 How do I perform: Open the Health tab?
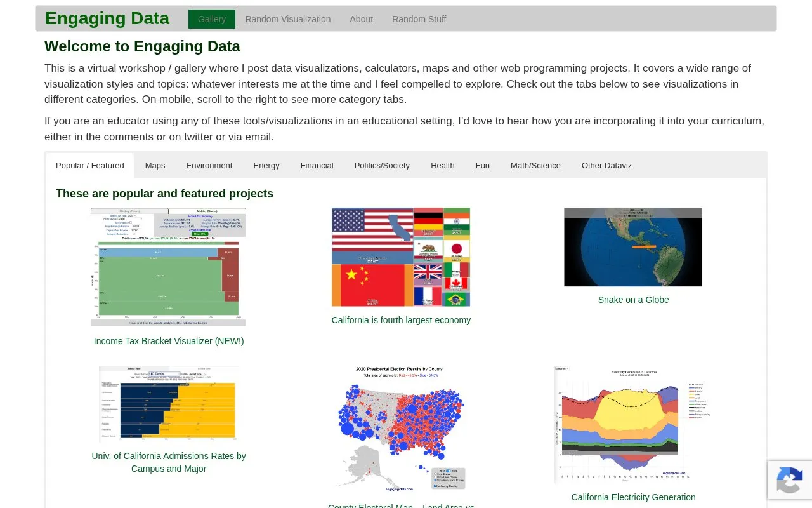443,166
